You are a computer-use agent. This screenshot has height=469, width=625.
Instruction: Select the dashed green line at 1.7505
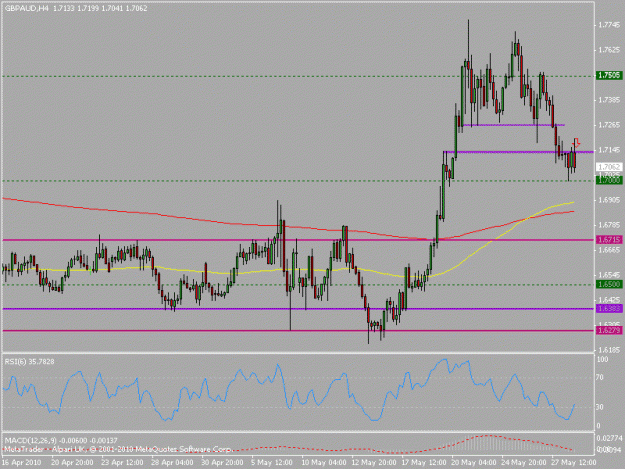tap(298, 76)
